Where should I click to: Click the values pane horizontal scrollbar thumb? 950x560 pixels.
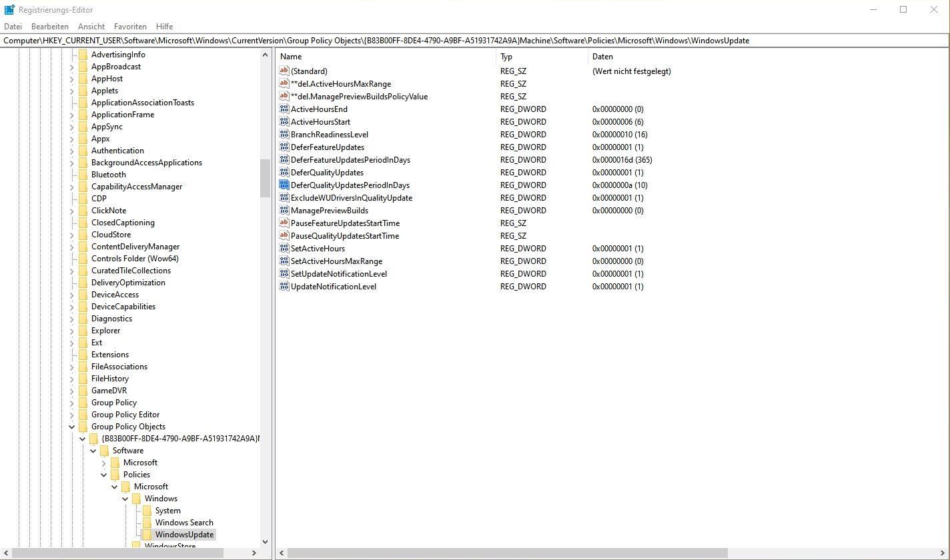point(507,553)
